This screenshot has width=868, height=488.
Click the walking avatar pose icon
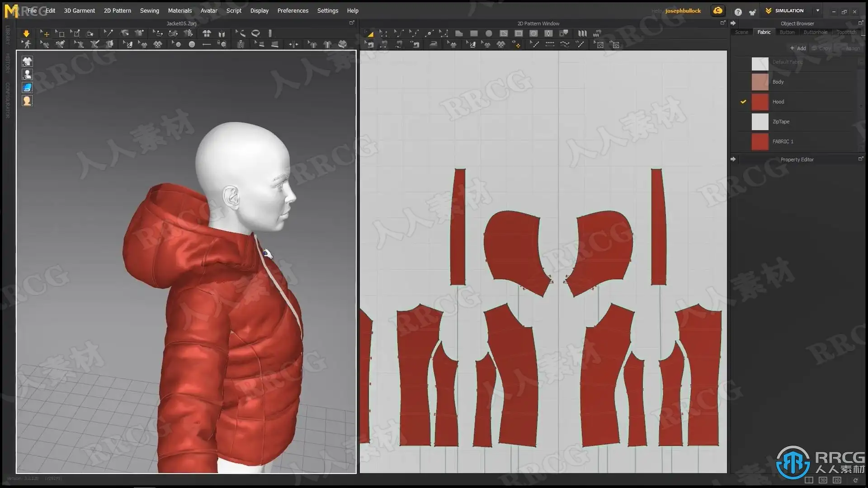point(27,44)
